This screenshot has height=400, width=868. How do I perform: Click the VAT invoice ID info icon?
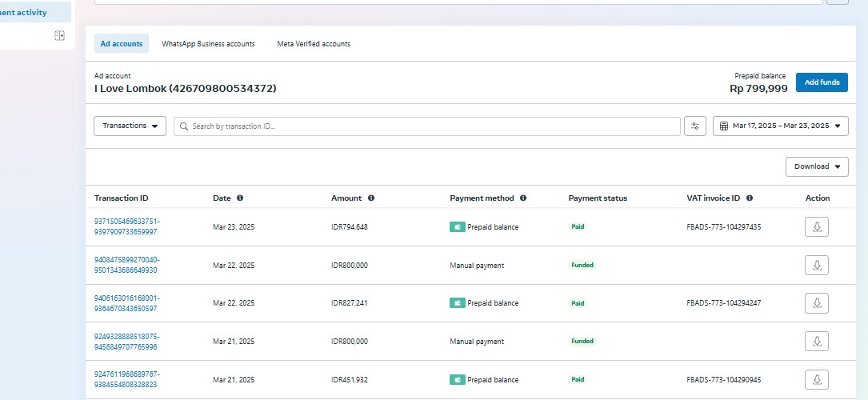coord(750,198)
